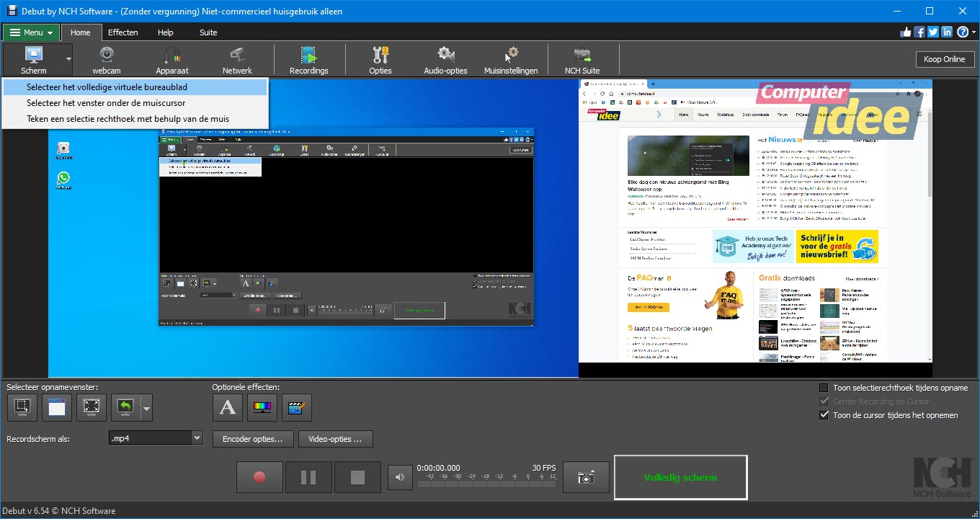
Task: Mute the audio with speaker button
Action: (399, 477)
